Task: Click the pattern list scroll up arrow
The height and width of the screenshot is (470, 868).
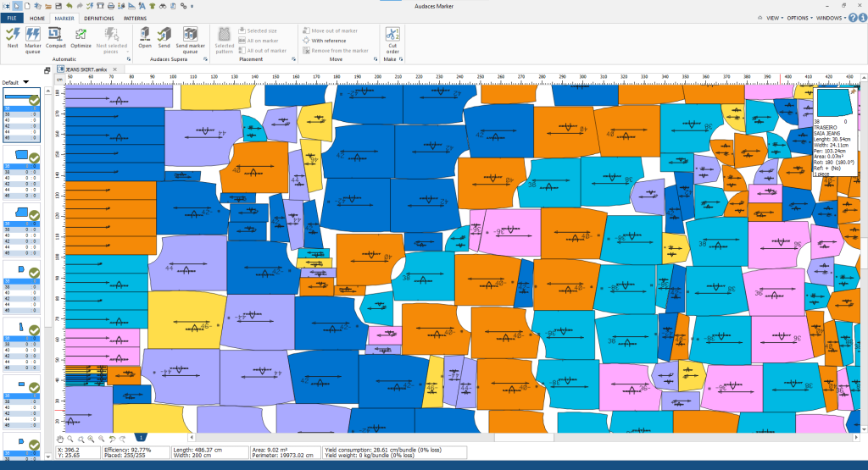Action: 48,91
